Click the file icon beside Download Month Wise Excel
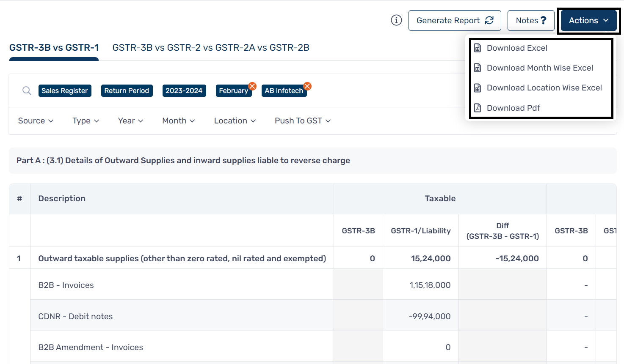 [x=478, y=68]
